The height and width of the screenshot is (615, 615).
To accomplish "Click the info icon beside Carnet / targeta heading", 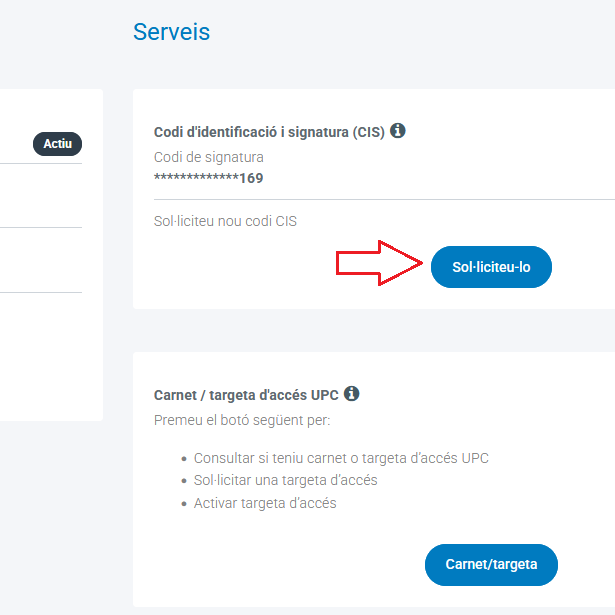I will point(351,394).
